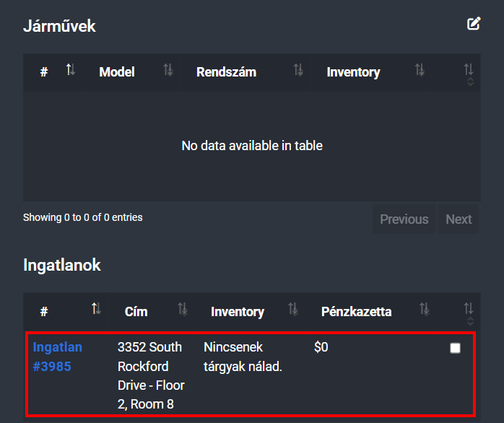Viewport: 504px width, 423px height.
Task: Click the Járművek section heading
Action: pyautogui.click(x=59, y=26)
